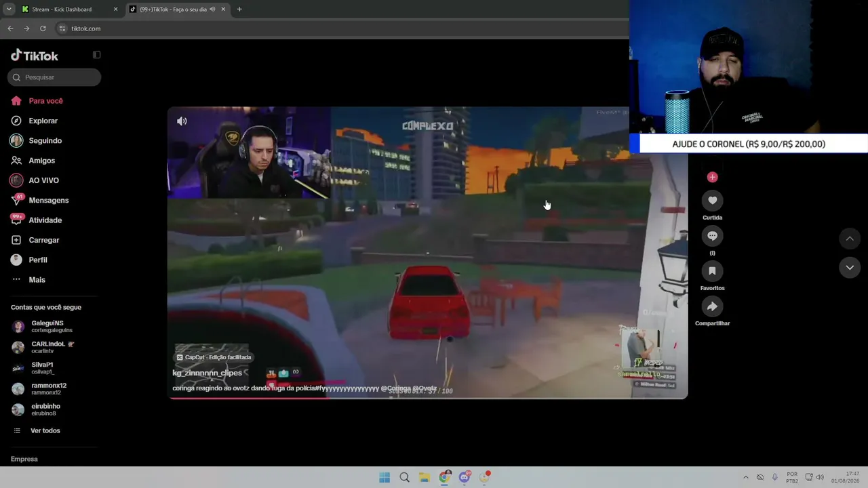Open kg_zinnnnnn_clipes creator profile

207,373
